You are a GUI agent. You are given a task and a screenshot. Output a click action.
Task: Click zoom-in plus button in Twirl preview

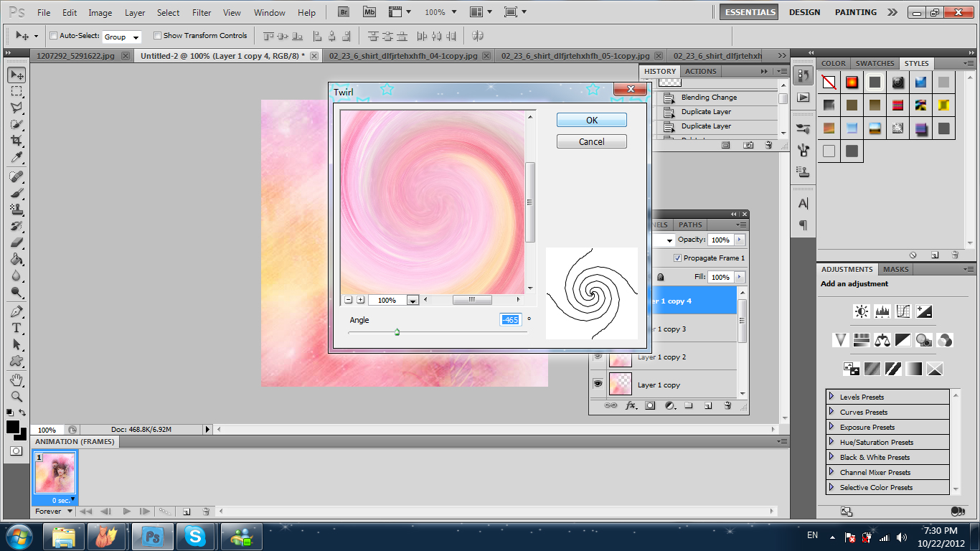(x=360, y=300)
